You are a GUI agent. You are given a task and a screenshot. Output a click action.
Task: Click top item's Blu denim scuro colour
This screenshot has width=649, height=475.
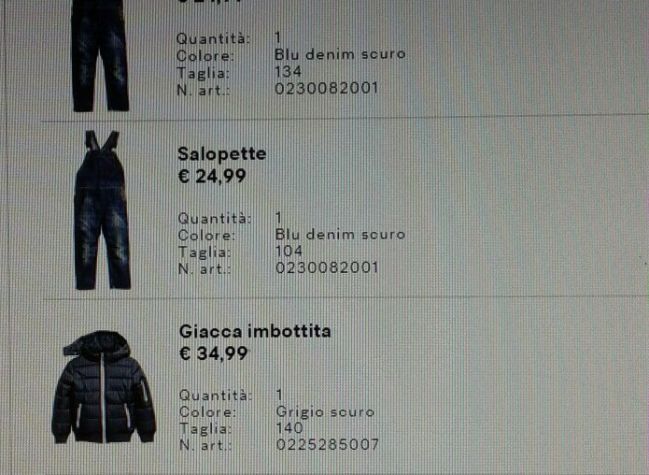[340, 54]
